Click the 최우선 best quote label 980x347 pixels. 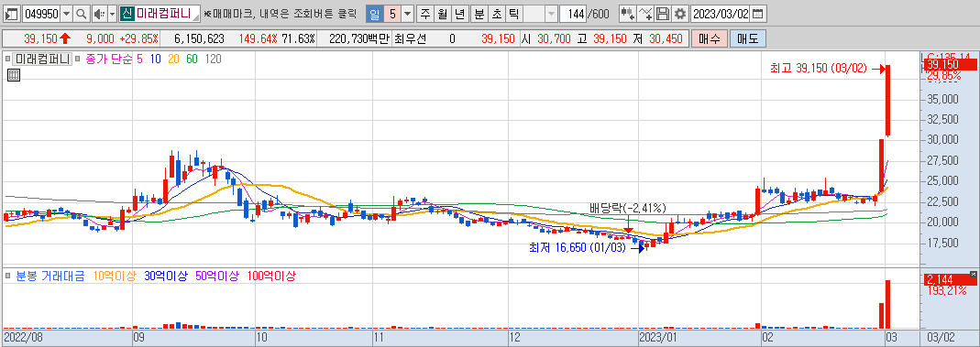(411, 38)
